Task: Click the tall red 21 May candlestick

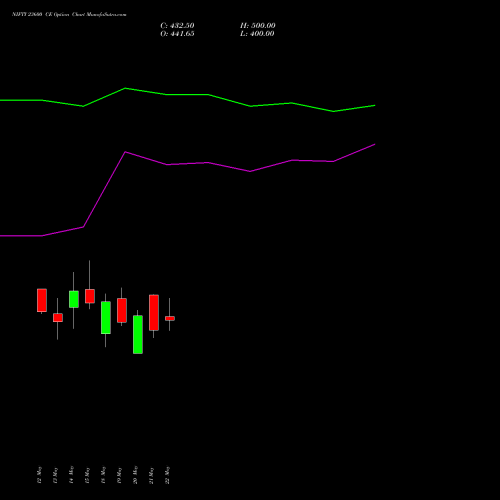Action: tap(154, 313)
